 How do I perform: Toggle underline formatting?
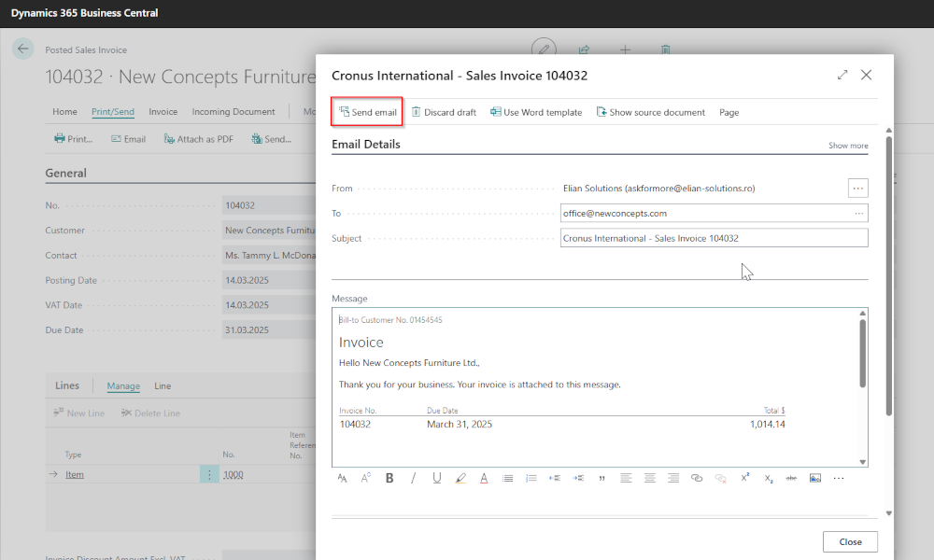coord(436,478)
